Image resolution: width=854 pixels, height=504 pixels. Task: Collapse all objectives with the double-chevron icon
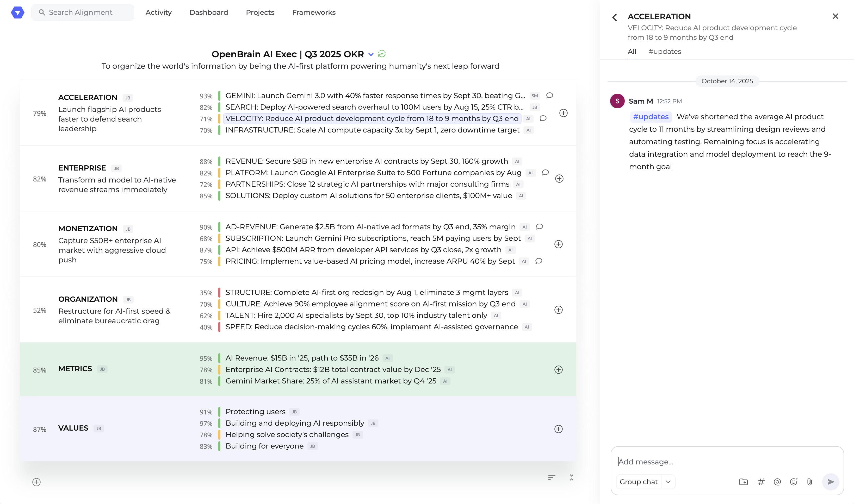pyautogui.click(x=571, y=477)
